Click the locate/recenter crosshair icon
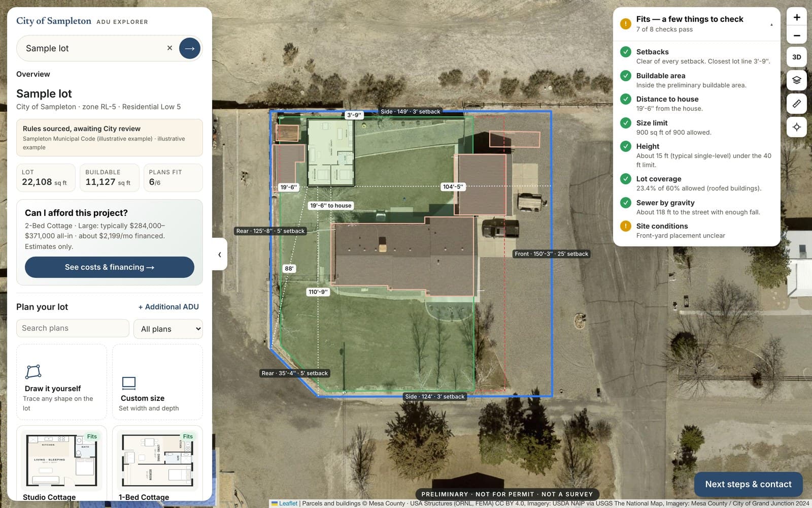The width and height of the screenshot is (812, 508). [x=797, y=127]
